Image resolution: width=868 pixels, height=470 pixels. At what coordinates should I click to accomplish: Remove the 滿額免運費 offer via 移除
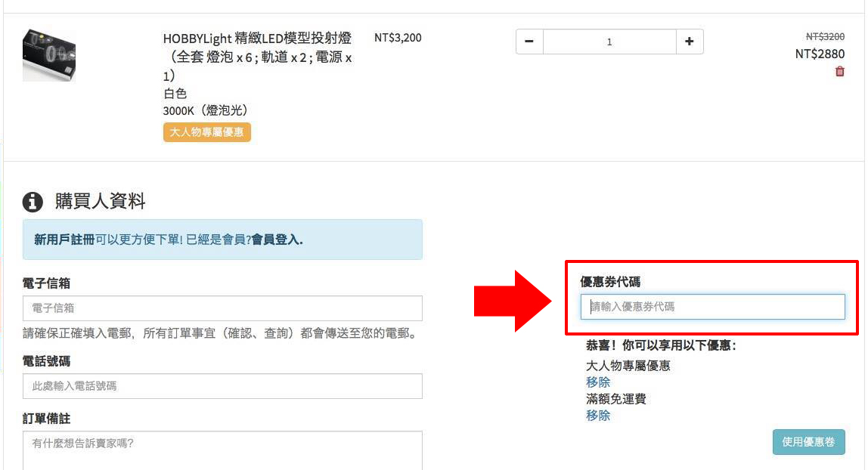(598, 416)
